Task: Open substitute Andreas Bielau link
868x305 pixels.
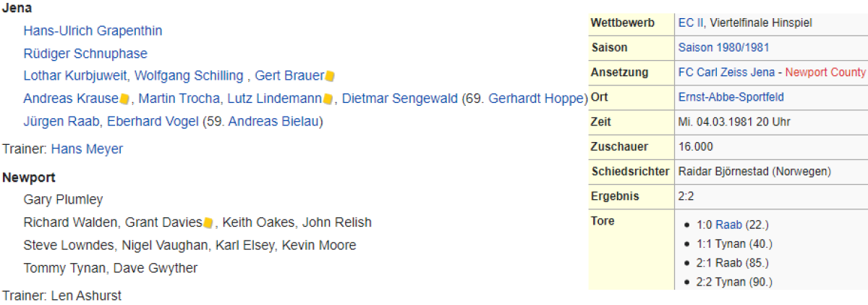Action: tap(273, 121)
